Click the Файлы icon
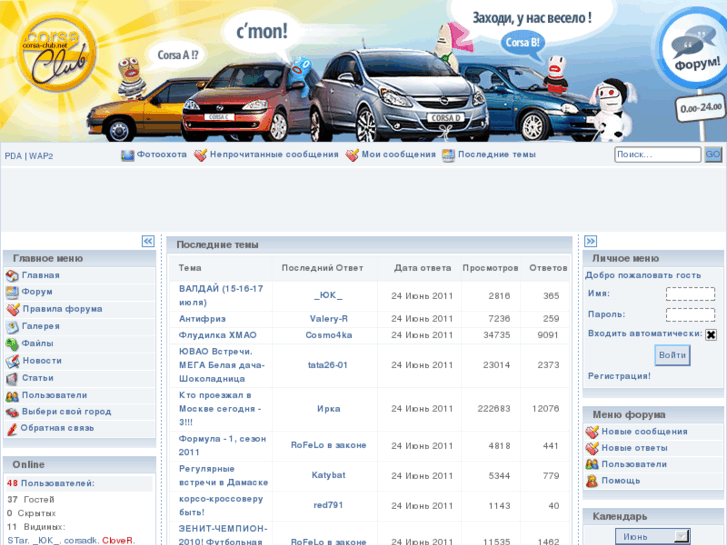This screenshot has width=727, height=545. 12,344
